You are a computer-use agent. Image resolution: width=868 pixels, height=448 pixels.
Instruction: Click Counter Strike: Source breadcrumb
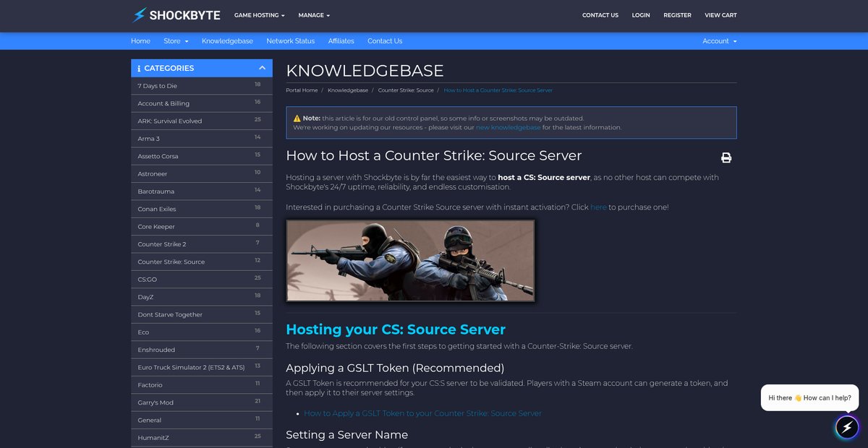[406, 90]
